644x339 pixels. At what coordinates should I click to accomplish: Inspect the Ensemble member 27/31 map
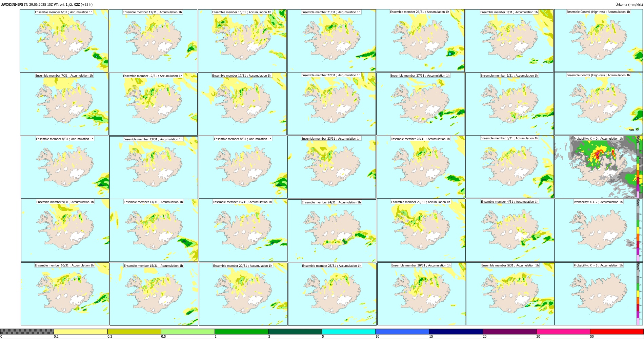(x=420, y=104)
